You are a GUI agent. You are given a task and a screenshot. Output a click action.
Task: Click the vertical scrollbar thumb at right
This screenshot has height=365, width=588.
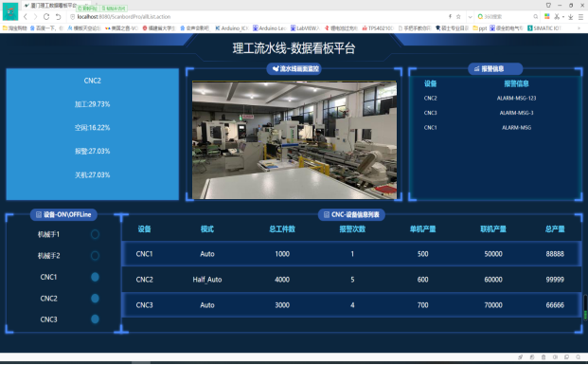click(585, 307)
